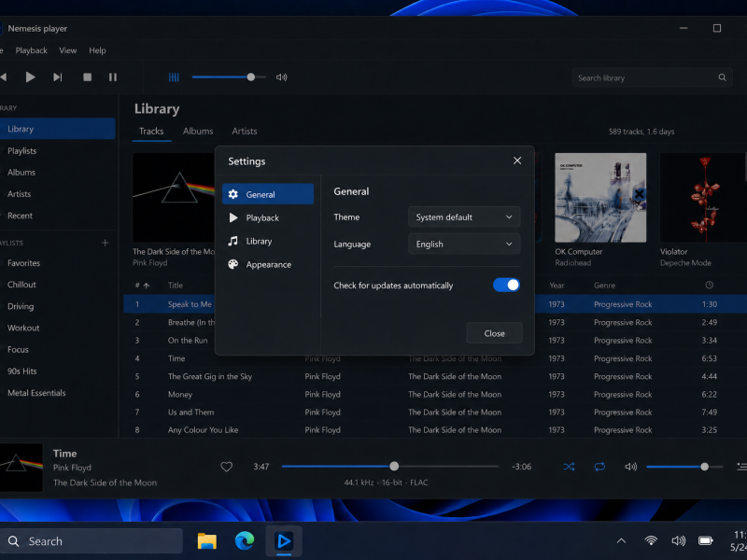The height and width of the screenshot is (560, 747).
Task: Click the Close button in Settings
Action: (x=495, y=333)
